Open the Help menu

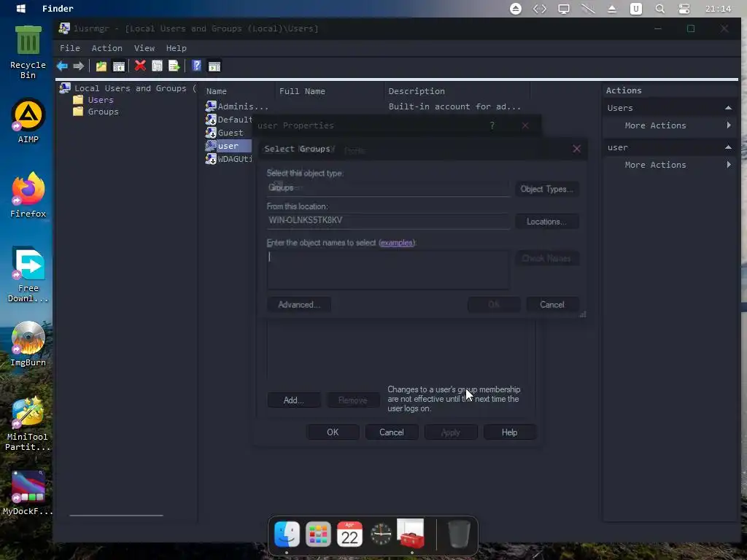(177, 48)
